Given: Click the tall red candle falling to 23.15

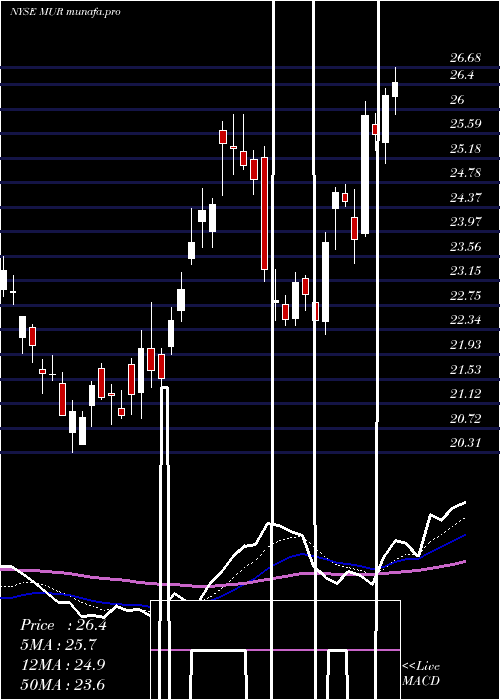Looking at the screenshot, I should 265,213.
